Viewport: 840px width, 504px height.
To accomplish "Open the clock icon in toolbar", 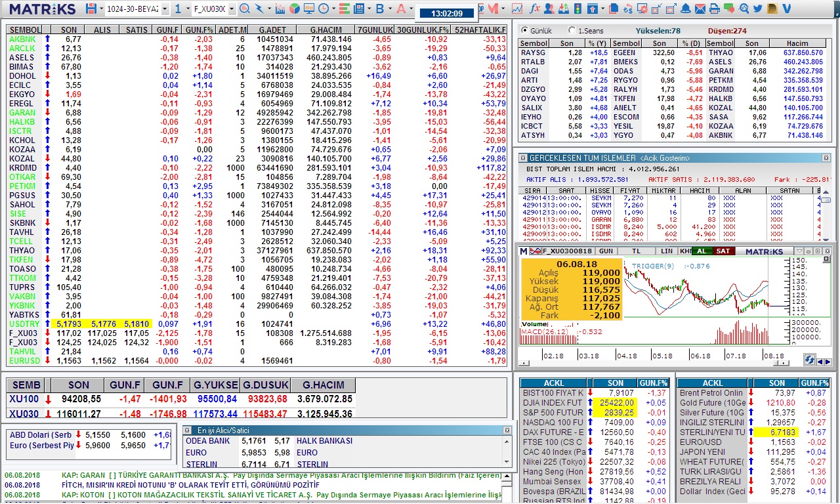I will 323,9.
